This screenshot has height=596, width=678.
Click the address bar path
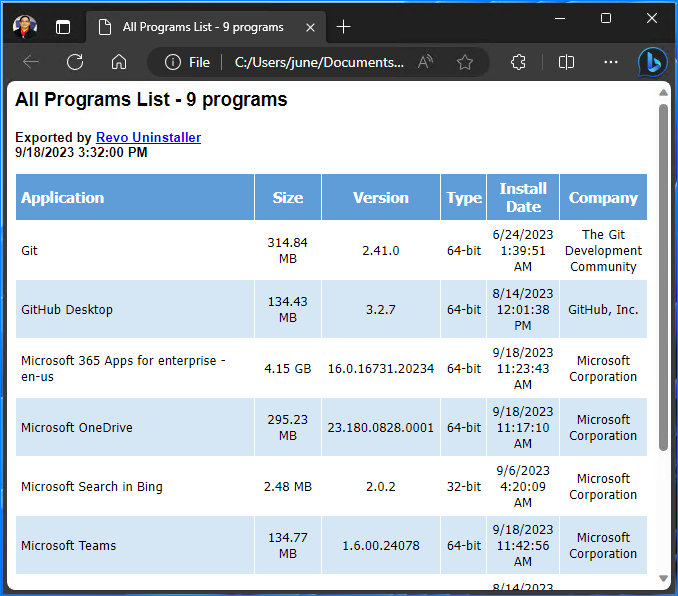tap(319, 62)
